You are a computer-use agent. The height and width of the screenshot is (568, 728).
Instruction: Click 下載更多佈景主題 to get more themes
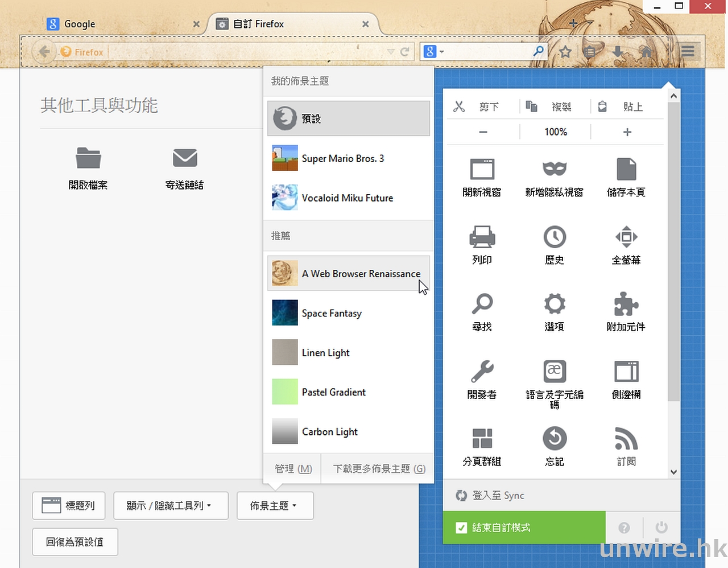[x=379, y=468]
